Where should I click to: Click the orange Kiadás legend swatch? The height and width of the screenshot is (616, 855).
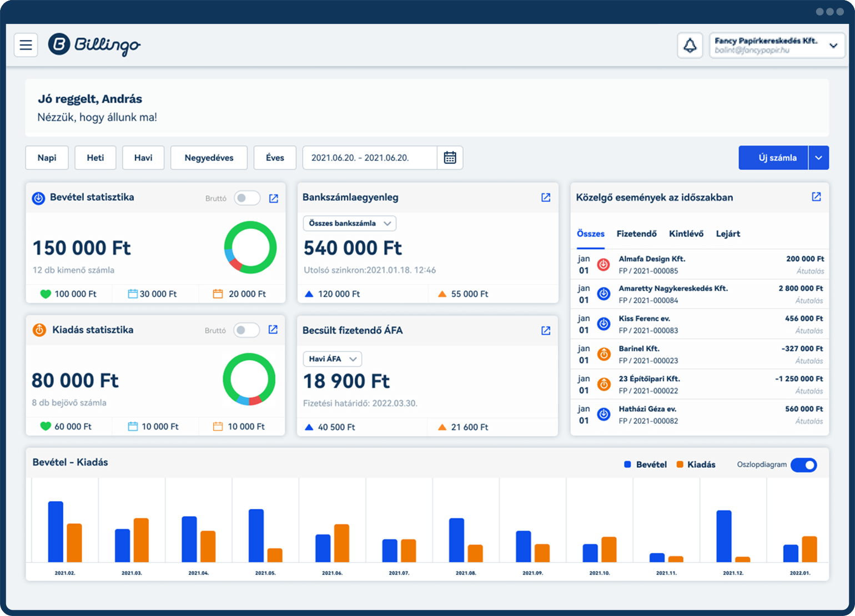(x=680, y=464)
